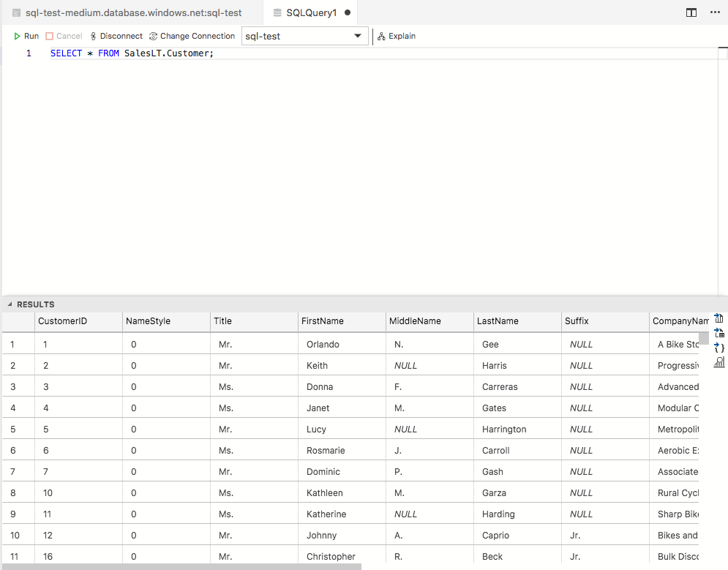
Task: Click Disconnect to close the connection
Action: pyautogui.click(x=116, y=36)
